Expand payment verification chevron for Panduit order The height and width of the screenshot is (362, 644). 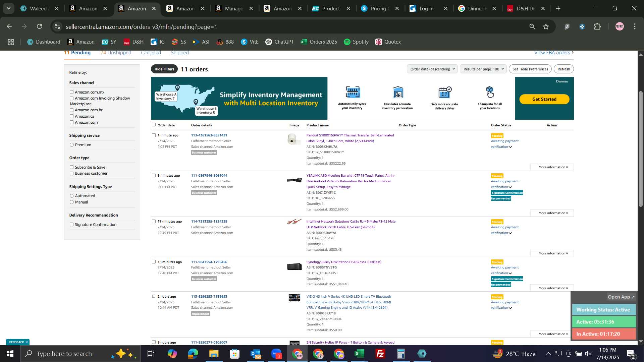click(x=511, y=147)
